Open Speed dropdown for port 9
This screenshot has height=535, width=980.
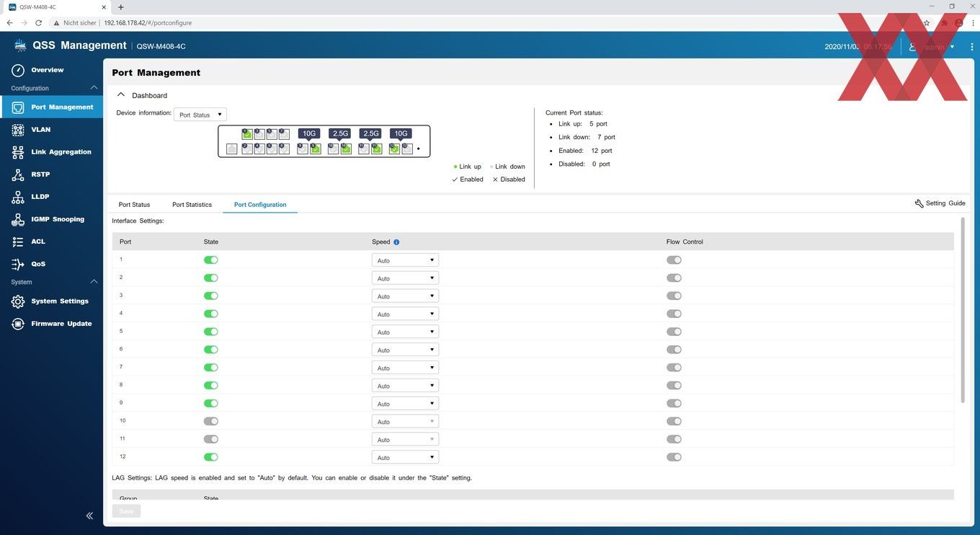click(x=405, y=404)
